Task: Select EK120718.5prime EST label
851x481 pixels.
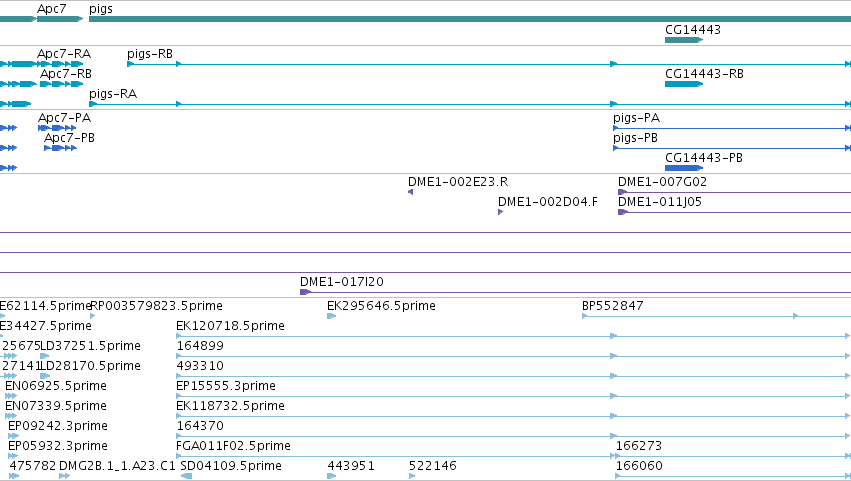Action: click(x=230, y=326)
